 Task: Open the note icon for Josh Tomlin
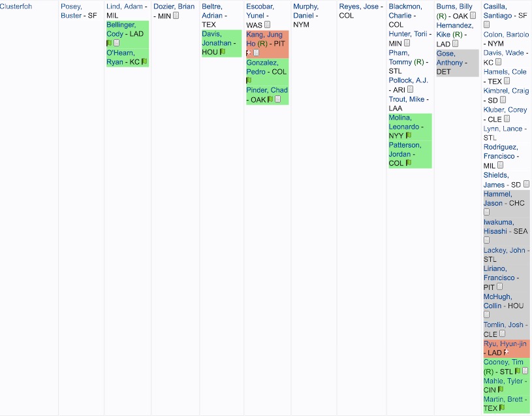click(x=502, y=334)
